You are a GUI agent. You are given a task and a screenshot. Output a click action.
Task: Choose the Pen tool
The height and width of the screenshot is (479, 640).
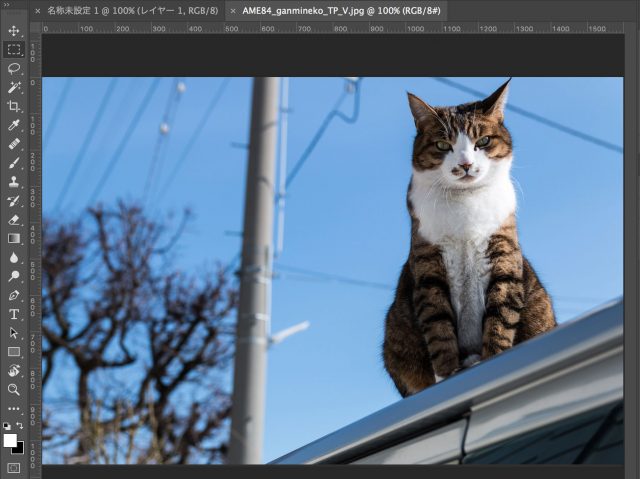(x=14, y=296)
